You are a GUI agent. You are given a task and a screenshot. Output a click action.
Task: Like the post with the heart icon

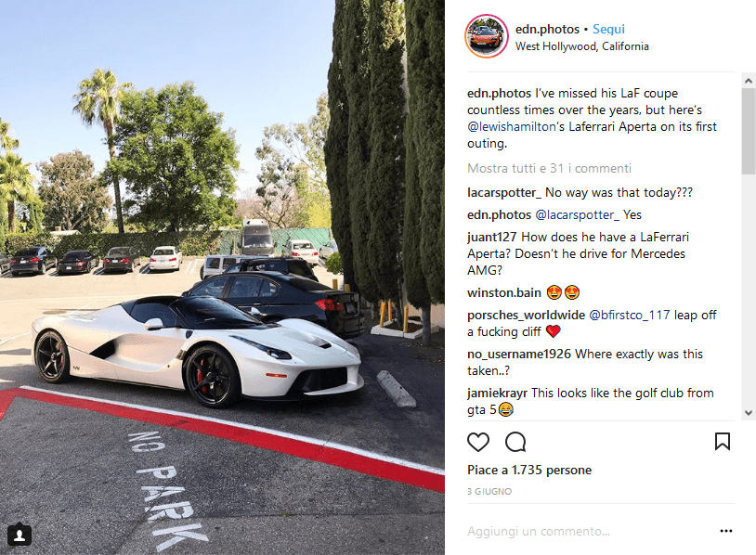click(477, 442)
